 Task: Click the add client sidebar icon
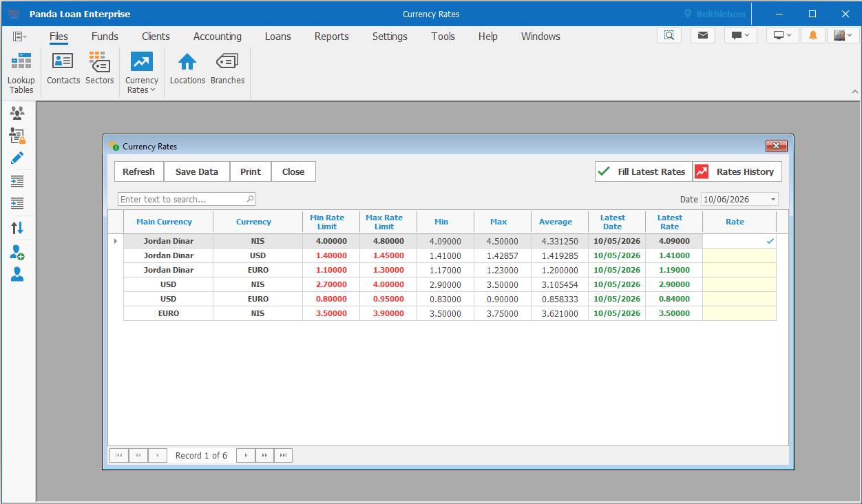click(x=17, y=252)
